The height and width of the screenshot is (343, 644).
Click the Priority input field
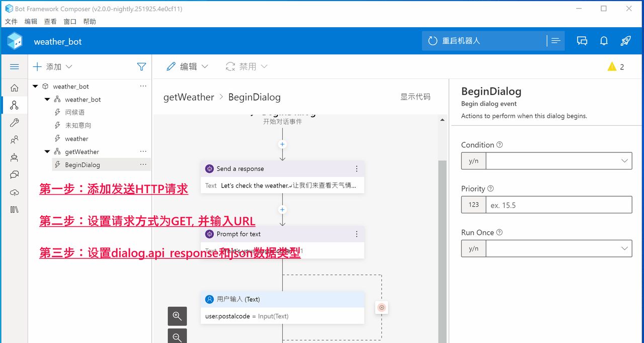tap(558, 205)
